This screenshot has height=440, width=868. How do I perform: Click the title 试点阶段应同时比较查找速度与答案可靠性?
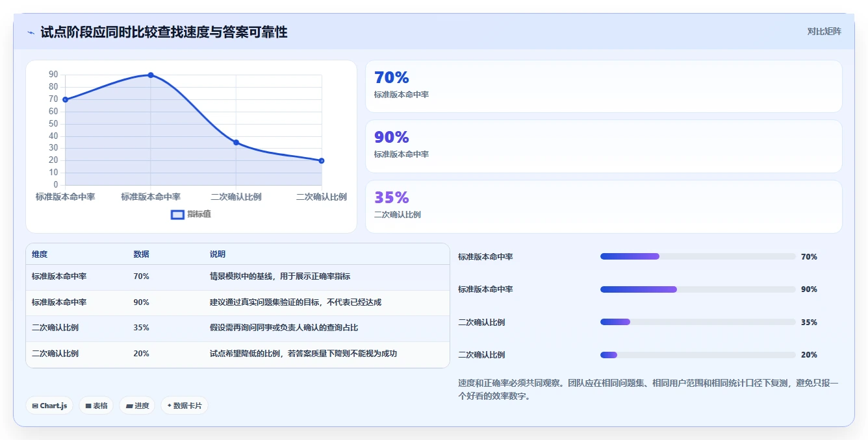(164, 32)
